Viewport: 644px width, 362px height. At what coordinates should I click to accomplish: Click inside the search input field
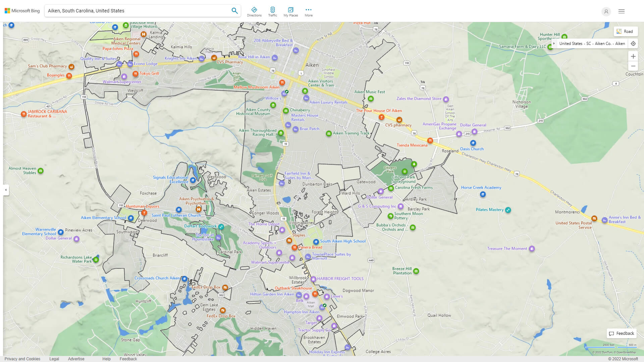tap(134, 10)
